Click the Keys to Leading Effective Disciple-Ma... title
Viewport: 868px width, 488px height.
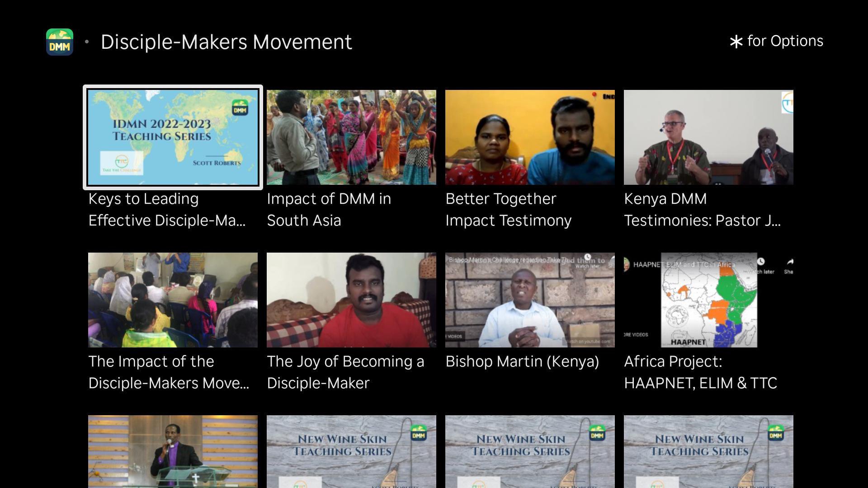(167, 210)
